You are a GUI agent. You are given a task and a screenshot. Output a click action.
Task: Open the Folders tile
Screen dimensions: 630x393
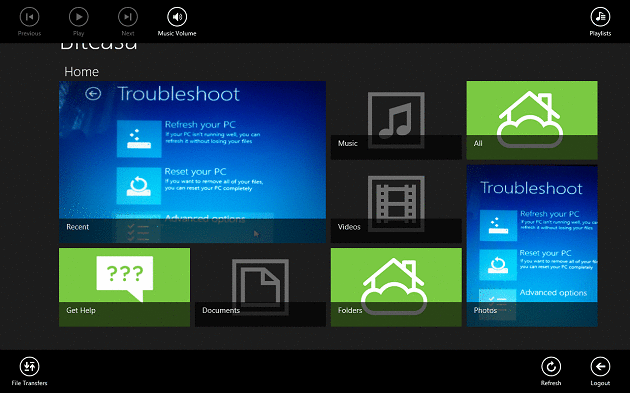396,287
